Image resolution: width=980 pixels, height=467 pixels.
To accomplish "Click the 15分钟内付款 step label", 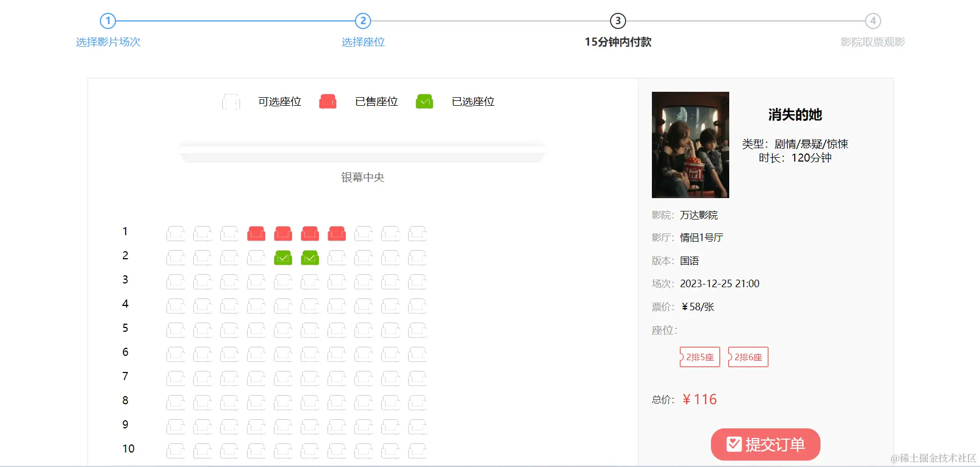I will coord(618,42).
